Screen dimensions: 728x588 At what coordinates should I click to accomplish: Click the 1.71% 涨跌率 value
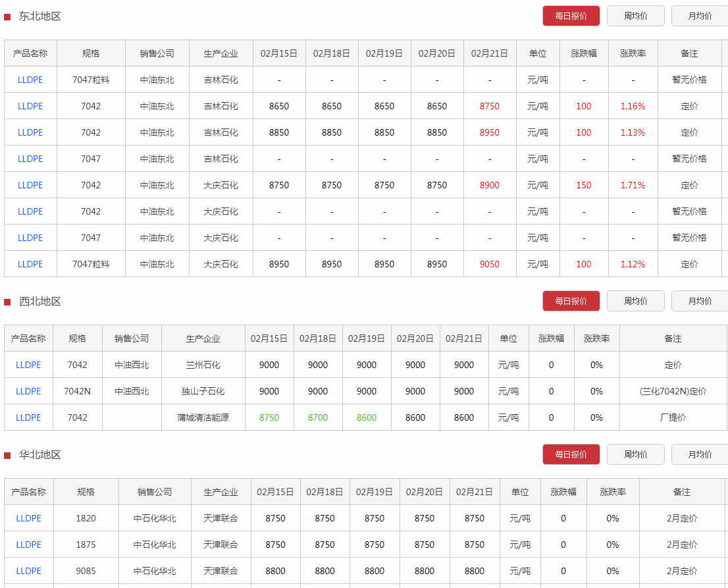pos(633,185)
